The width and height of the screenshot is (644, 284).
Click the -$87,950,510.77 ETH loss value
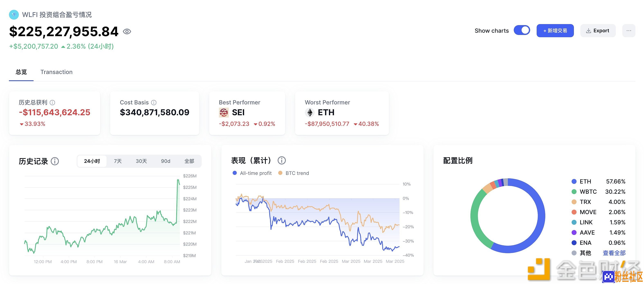tap(327, 124)
